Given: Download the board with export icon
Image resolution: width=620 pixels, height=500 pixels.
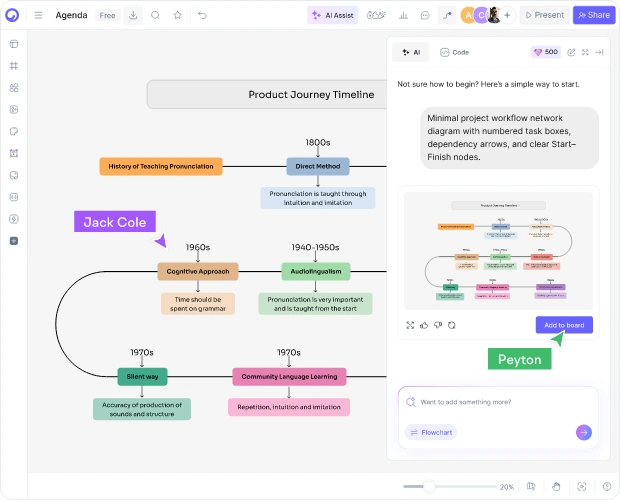Looking at the screenshot, I should tap(133, 15).
